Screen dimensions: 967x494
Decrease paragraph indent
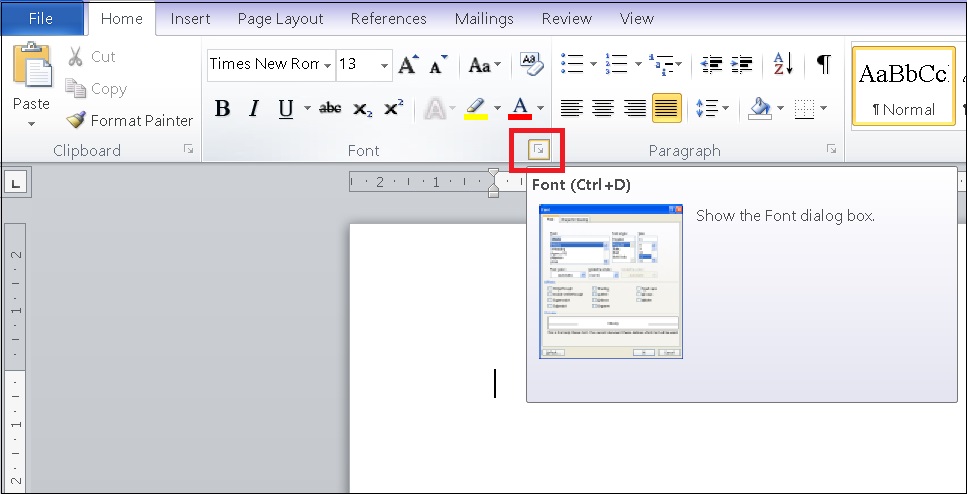click(712, 64)
